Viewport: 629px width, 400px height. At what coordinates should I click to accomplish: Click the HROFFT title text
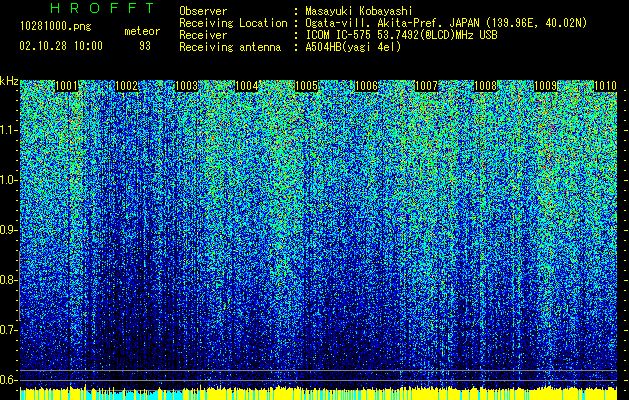click(x=102, y=8)
